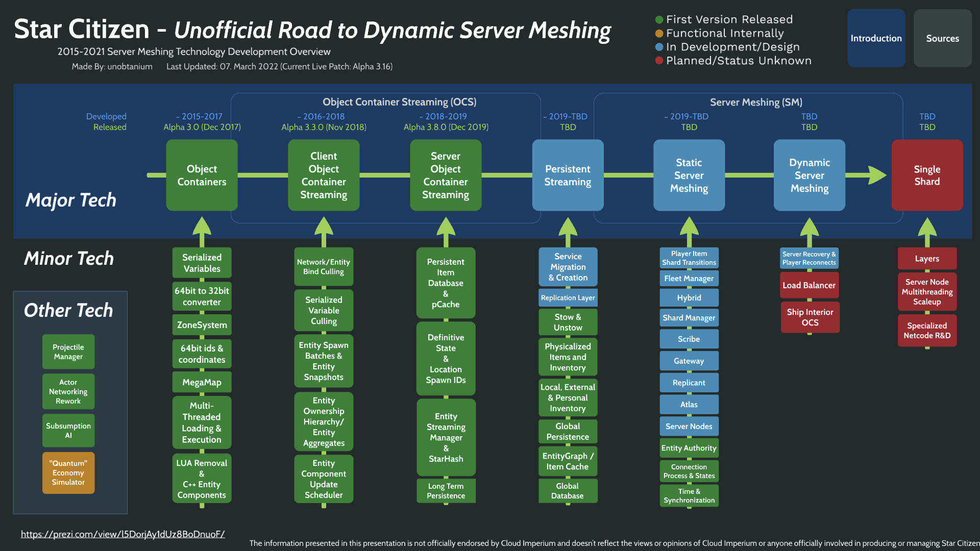This screenshot has width=980, height=551.
Task: Toggle the Planned/Status Unknown legend dot
Action: point(659,61)
